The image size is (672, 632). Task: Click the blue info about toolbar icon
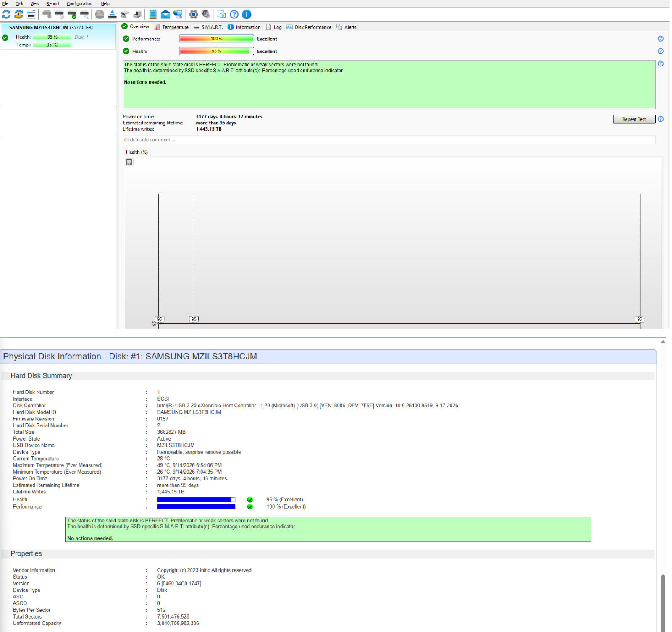pos(247,15)
